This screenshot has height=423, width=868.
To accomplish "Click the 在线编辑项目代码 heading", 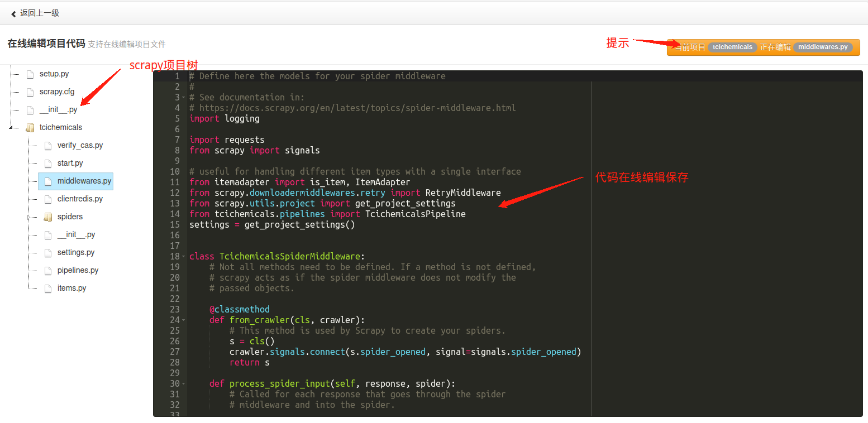I will point(46,44).
